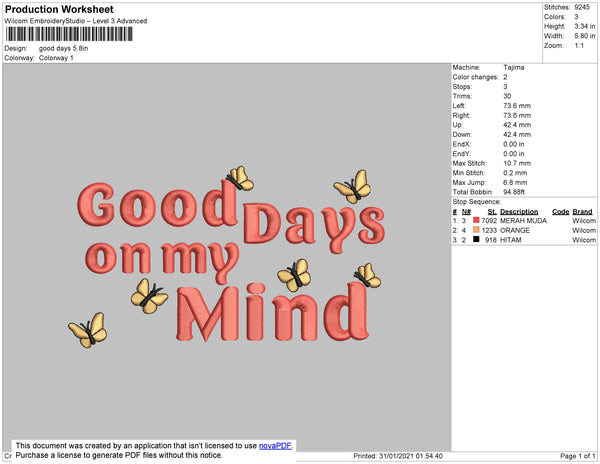Click the Zoom value '1:1'
Image resolution: width=600 pixels, height=464 pixels.
pyautogui.click(x=579, y=46)
